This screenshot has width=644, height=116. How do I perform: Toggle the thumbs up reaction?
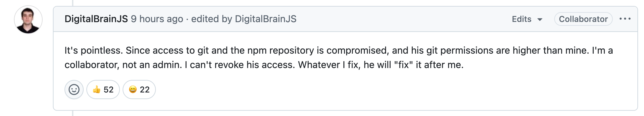click(x=103, y=90)
